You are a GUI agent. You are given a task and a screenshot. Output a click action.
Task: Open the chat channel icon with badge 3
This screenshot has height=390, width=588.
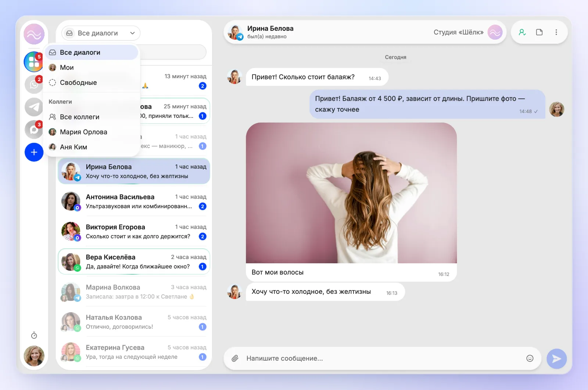click(x=34, y=130)
